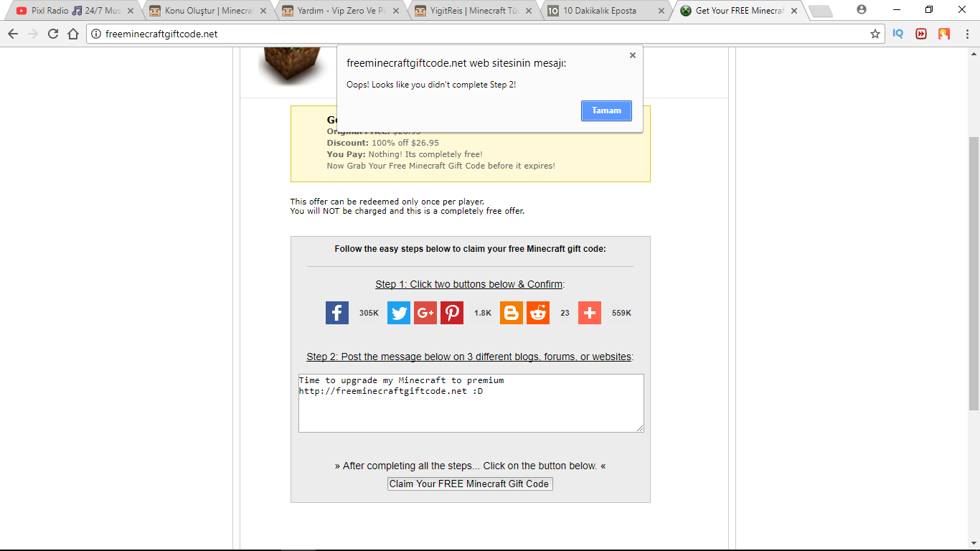
Task: Click the 23 Reddit share counter
Action: pos(565,313)
